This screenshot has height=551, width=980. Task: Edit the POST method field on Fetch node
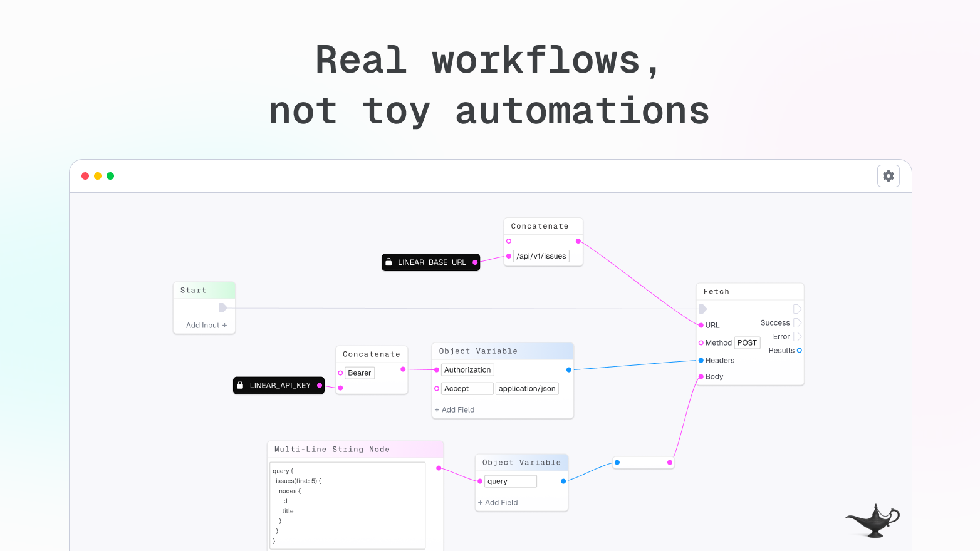point(747,342)
